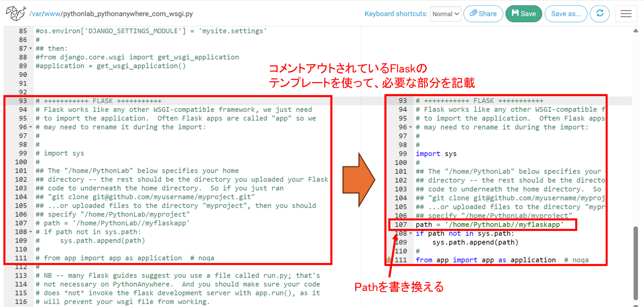The image size is (644, 307).
Task: Click the PythonAnywhere logo
Action: [16, 13]
